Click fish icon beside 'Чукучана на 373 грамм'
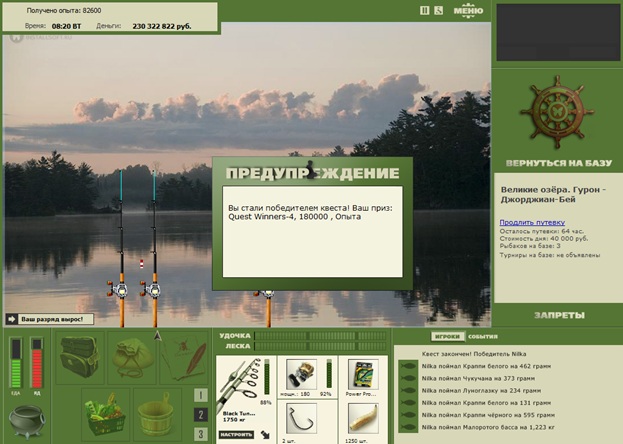This screenshot has width=623, height=444. click(408, 378)
